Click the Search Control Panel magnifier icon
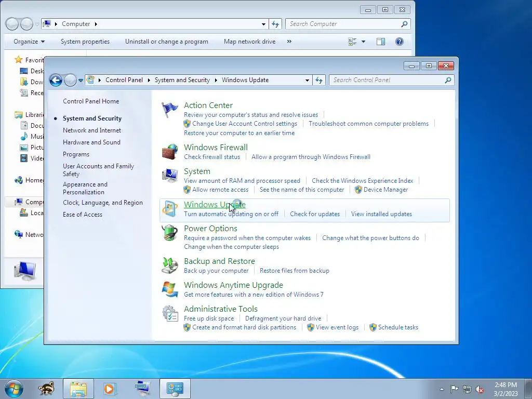 448,80
